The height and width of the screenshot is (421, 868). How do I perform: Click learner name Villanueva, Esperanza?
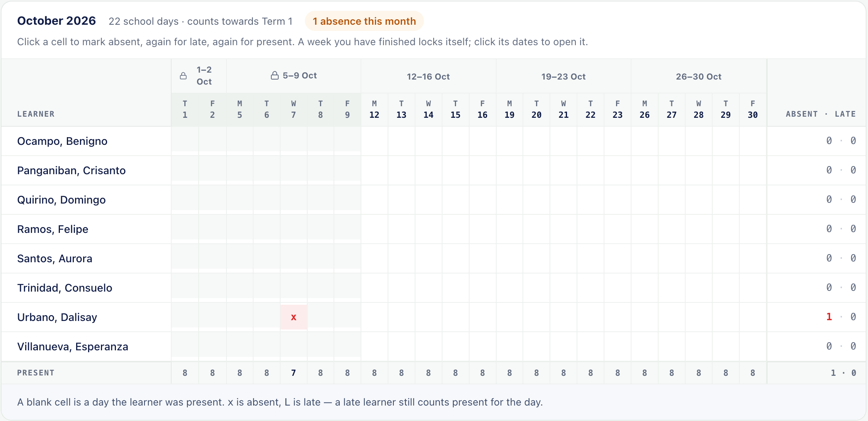click(73, 346)
